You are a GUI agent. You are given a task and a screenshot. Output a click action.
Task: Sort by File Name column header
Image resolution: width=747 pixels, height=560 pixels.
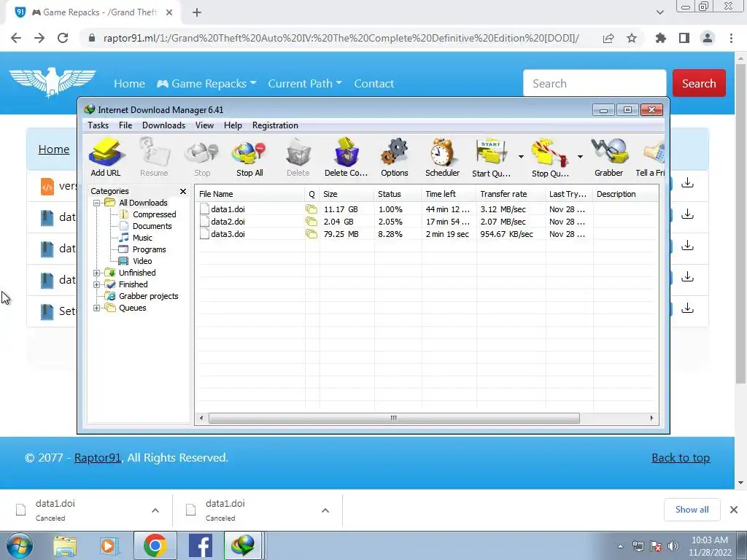click(x=250, y=194)
